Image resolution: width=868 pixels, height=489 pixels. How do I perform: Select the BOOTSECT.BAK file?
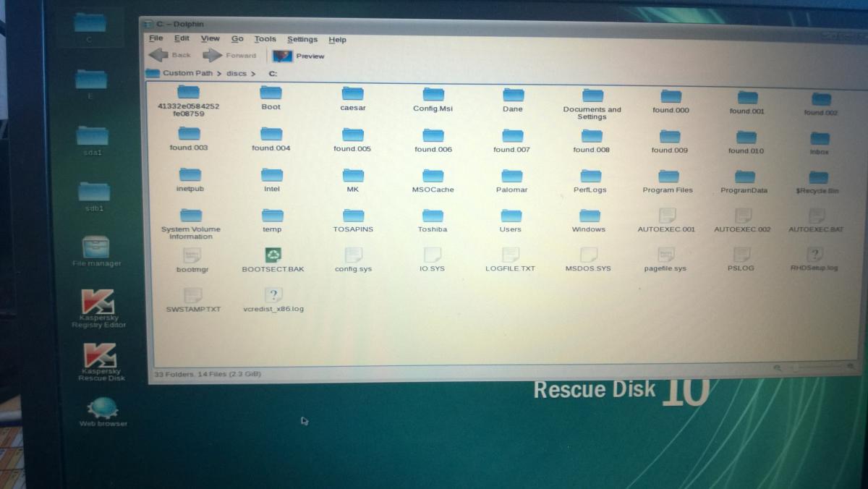(x=273, y=260)
